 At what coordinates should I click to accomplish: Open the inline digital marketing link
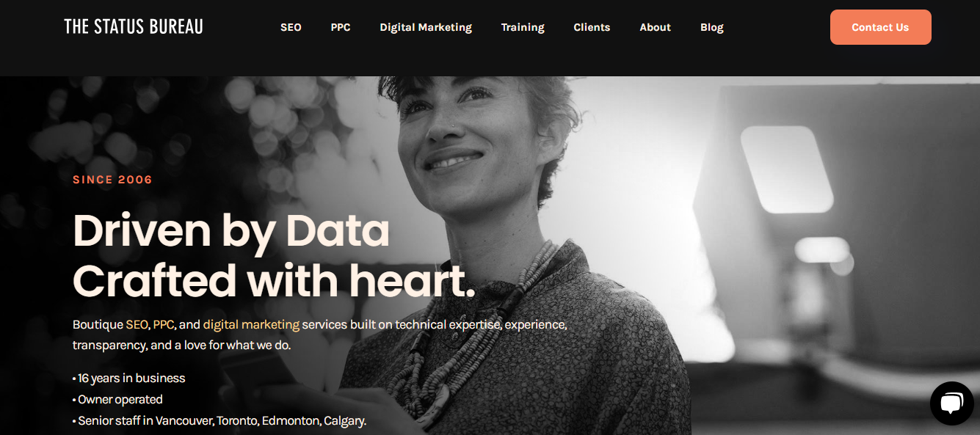251,324
